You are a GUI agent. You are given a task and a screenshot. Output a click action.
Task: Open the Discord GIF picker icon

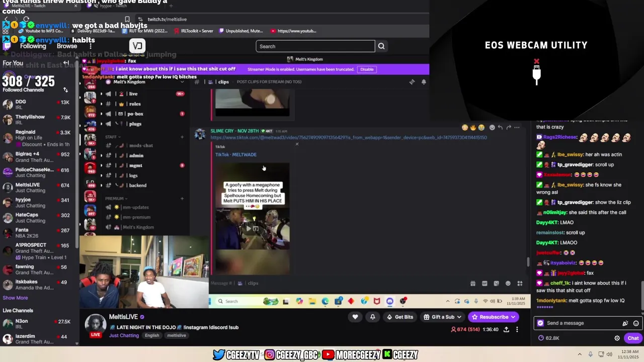coord(485,284)
